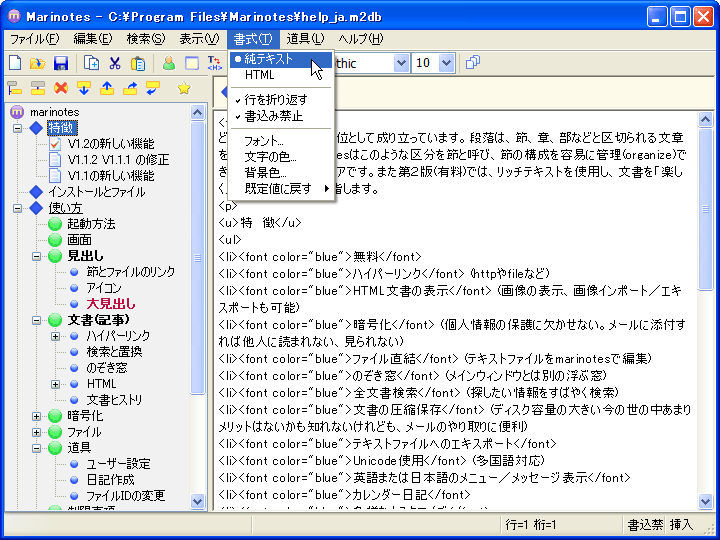
Task: Select ユーザー設定 tree item
Action: [x=118, y=464]
